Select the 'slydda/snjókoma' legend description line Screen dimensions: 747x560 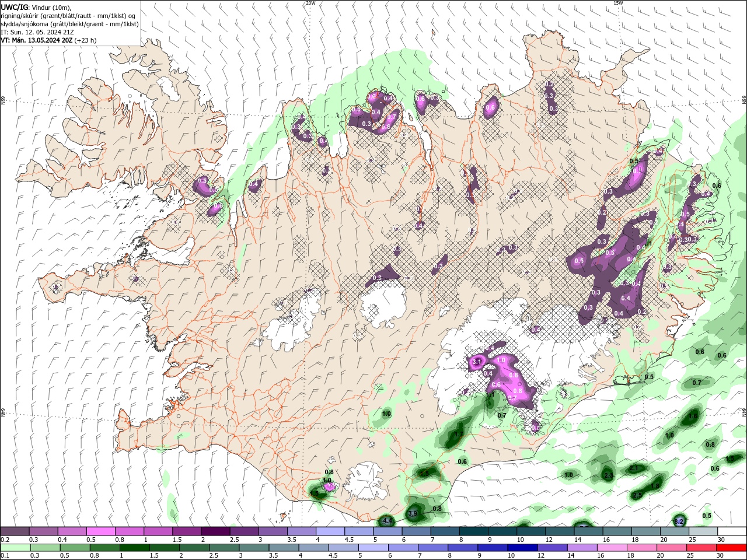click(x=69, y=24)
